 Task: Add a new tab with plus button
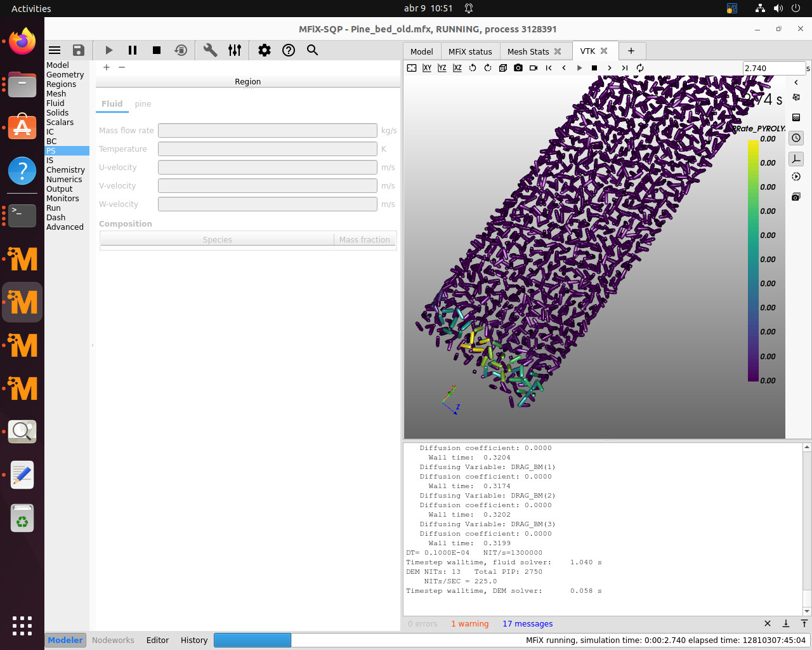[631, 51]
